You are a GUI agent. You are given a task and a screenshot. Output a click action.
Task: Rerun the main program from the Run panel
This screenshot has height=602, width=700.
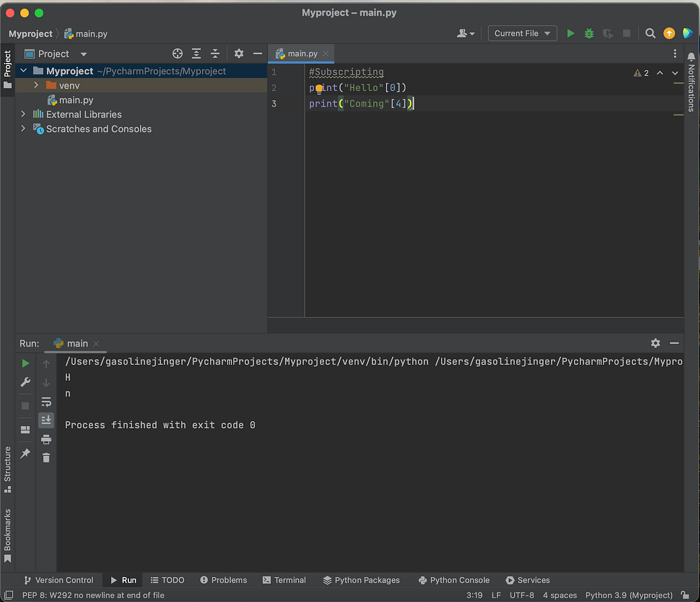coord(25,363)
